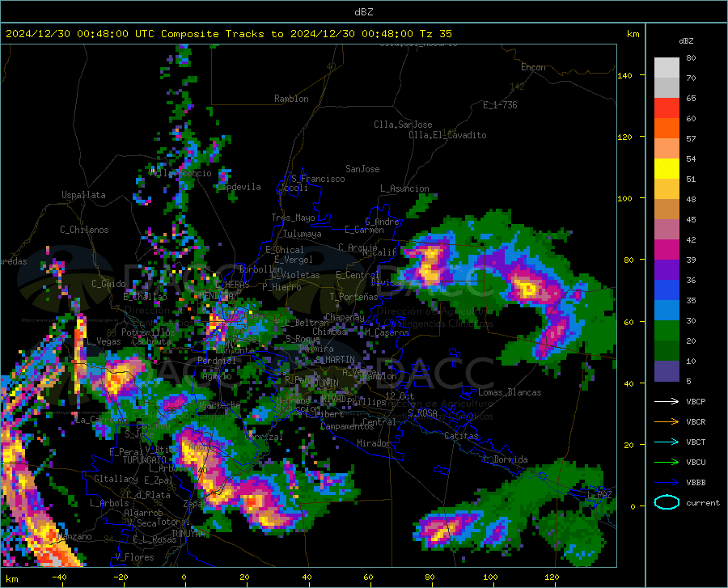Viewport: 728px width, 588px height.
Task: Click the 'S.MARTIN' map label
Action: [335, 360]
